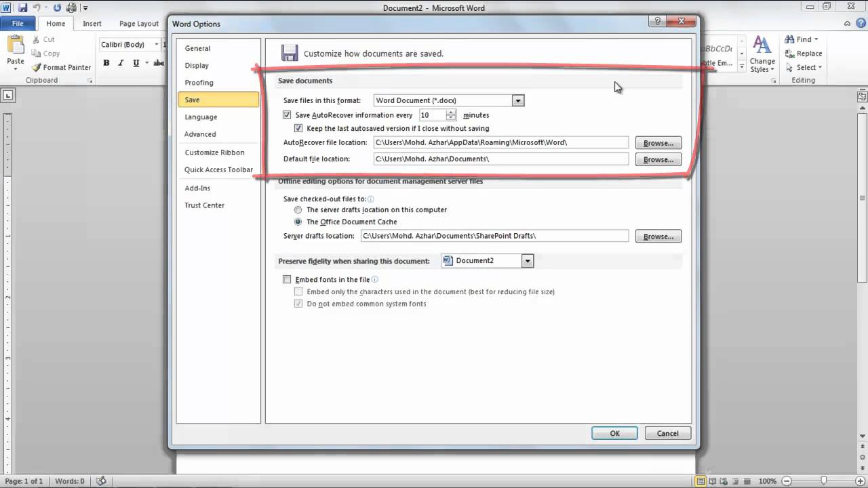Click the Find binoculars icon
This screenshot has width=868, height=488.
790,39
